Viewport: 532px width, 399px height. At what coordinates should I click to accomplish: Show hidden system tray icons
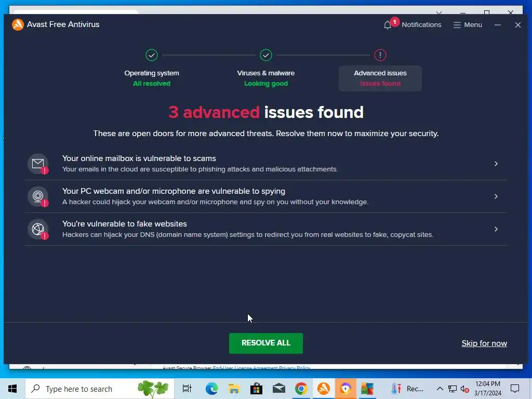click(x=440, y=389)
